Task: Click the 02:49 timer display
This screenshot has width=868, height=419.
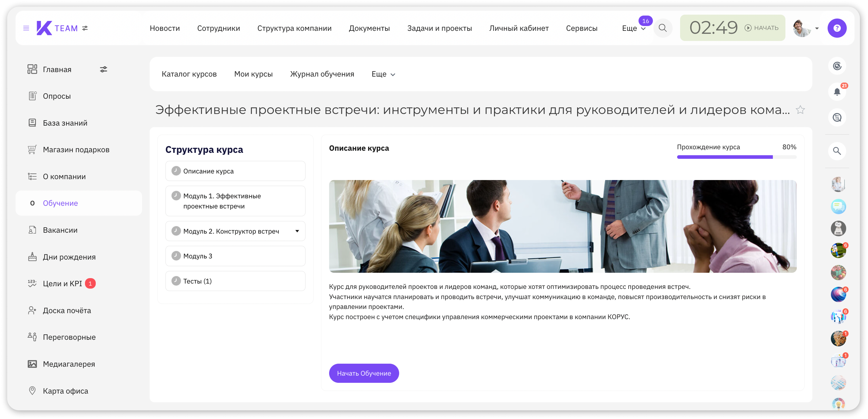Action: [713, 28]
